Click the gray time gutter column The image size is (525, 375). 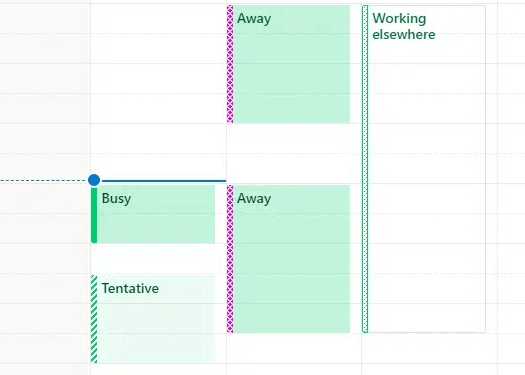[x=45, y=188]
